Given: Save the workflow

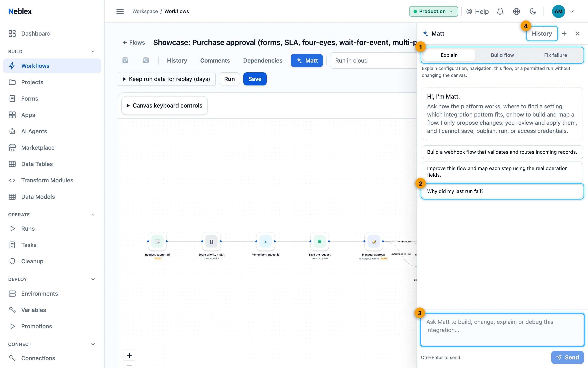Looking at the screenshot, I should click(x=255, y=79).
